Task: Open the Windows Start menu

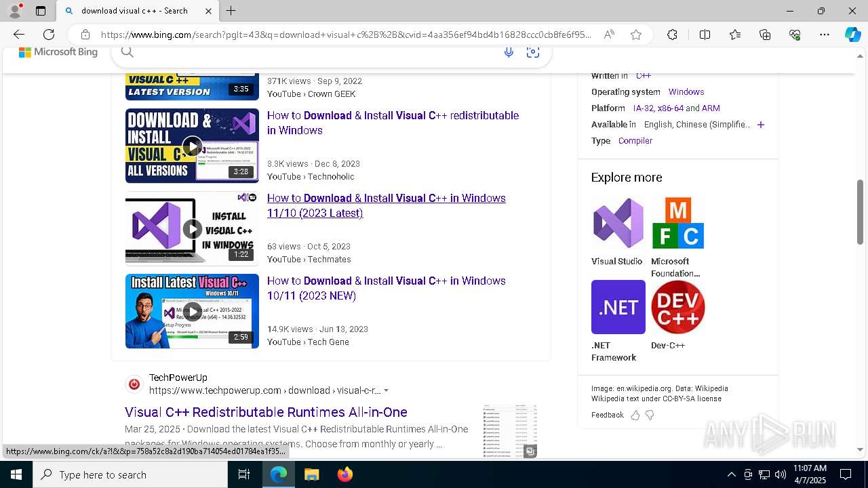Action: [16, 474]
